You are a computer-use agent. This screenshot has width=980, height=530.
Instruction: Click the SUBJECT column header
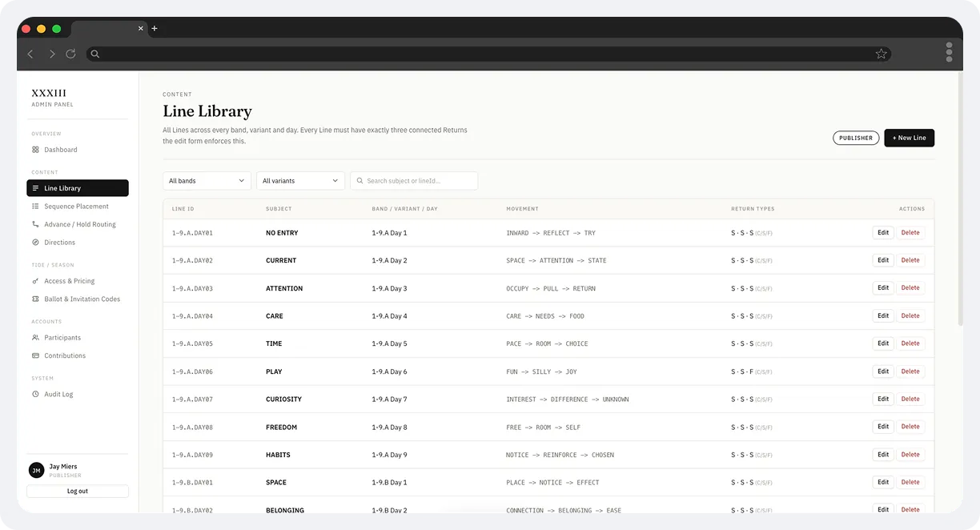coord(279,209)
